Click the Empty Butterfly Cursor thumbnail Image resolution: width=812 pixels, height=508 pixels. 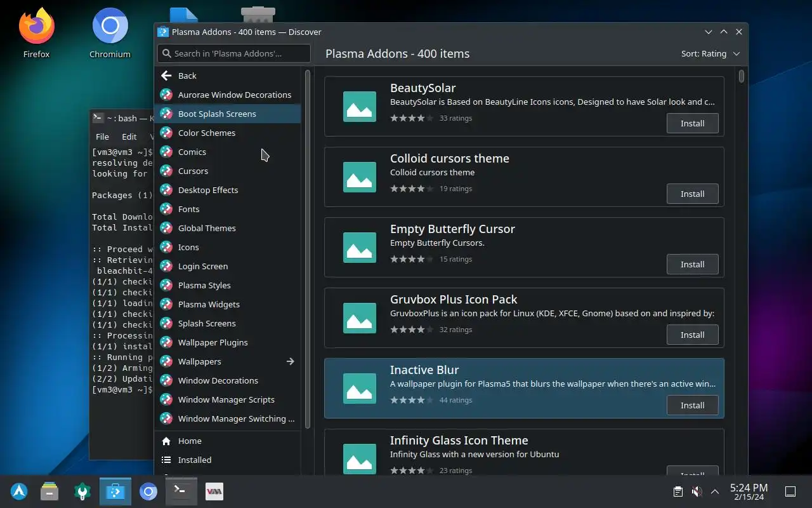(x=360, y=248)
